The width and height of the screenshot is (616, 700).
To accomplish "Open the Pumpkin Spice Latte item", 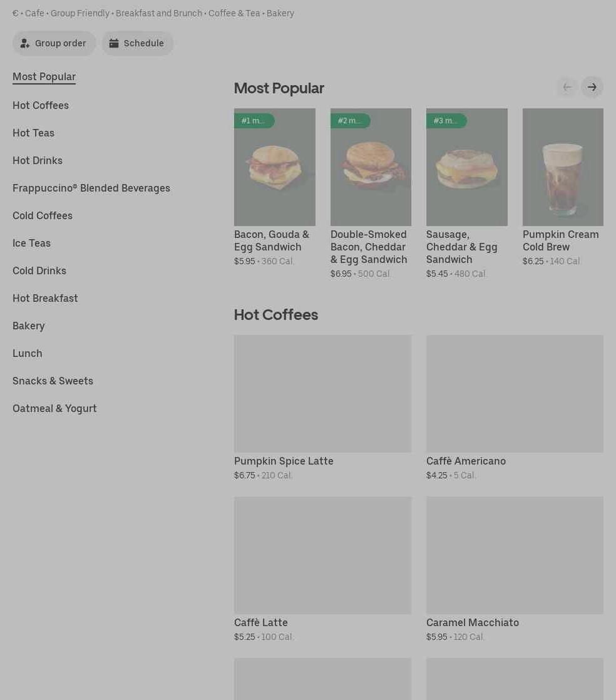I will click(322, 393).
